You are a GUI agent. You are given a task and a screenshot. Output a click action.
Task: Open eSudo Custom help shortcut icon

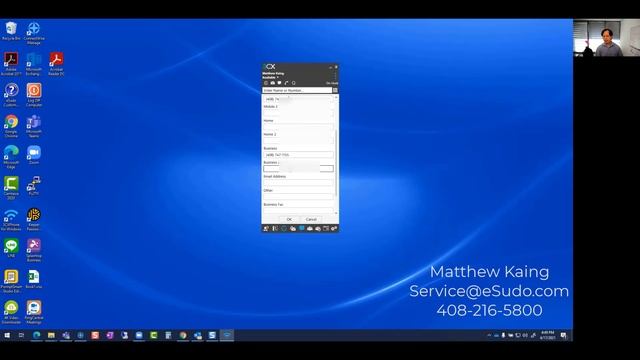pyautogui.click(x=11, y=95)
